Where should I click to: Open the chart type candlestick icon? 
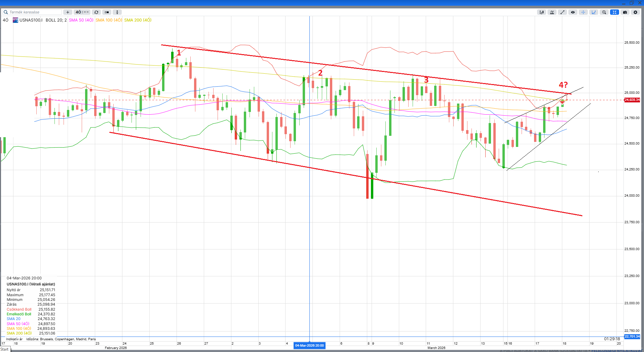click(x=541, y=12)
